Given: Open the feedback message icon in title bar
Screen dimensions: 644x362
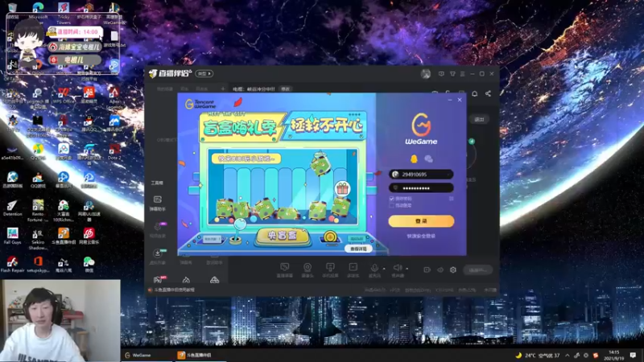Looking at the screenshot, I should tap(441, 74).
